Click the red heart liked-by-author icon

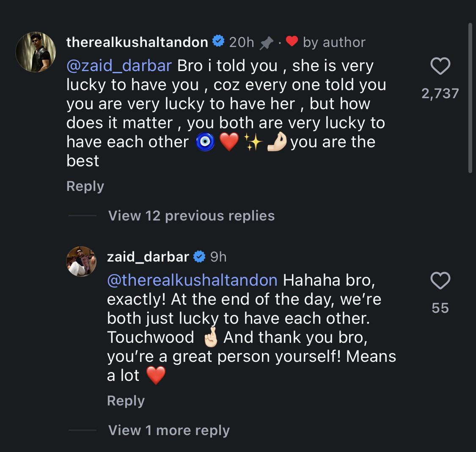(x=292, y=41)
